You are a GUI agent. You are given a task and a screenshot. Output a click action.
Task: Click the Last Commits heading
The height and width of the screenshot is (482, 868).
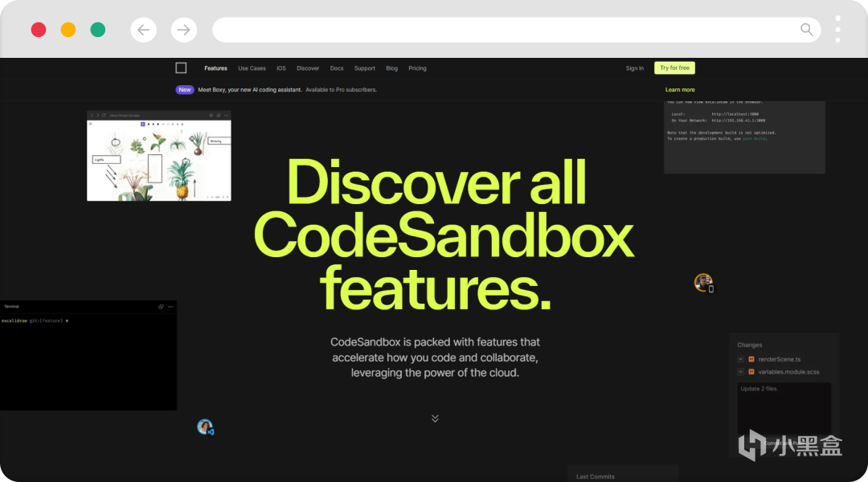tap(595, 476)
